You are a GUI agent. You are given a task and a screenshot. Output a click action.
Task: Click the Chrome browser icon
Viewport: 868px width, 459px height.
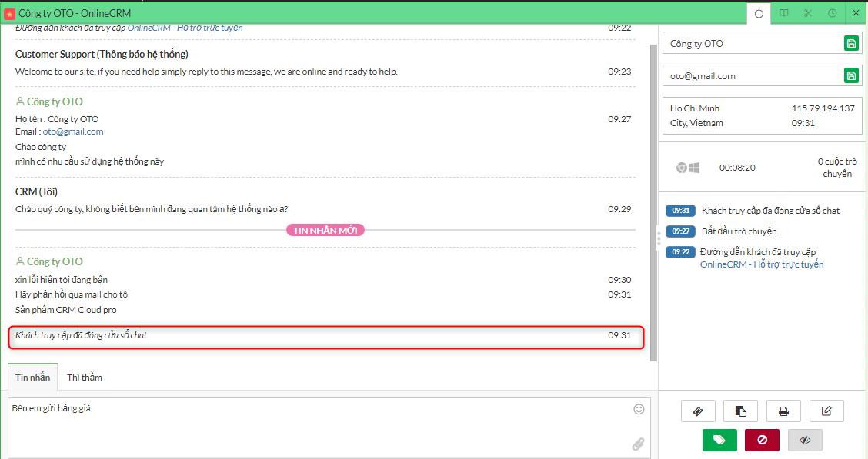pyautogui.click(x=682, y=168)
